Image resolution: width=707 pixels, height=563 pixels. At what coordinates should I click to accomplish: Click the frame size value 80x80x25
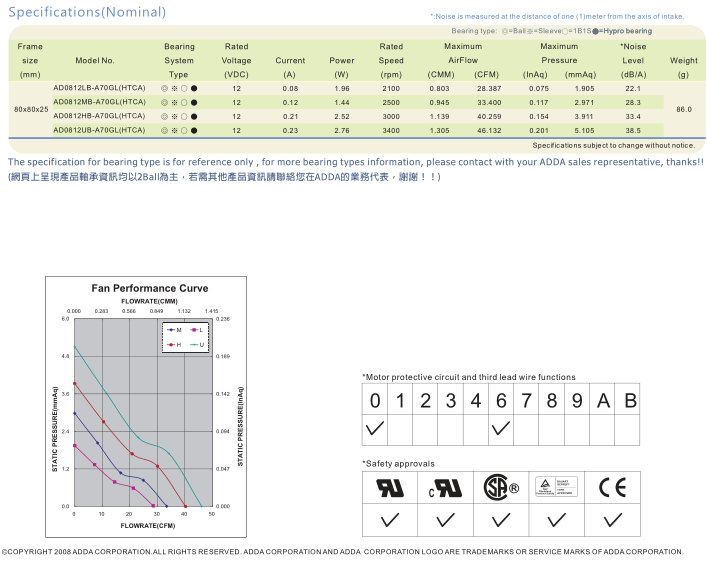tap(31, 109)
